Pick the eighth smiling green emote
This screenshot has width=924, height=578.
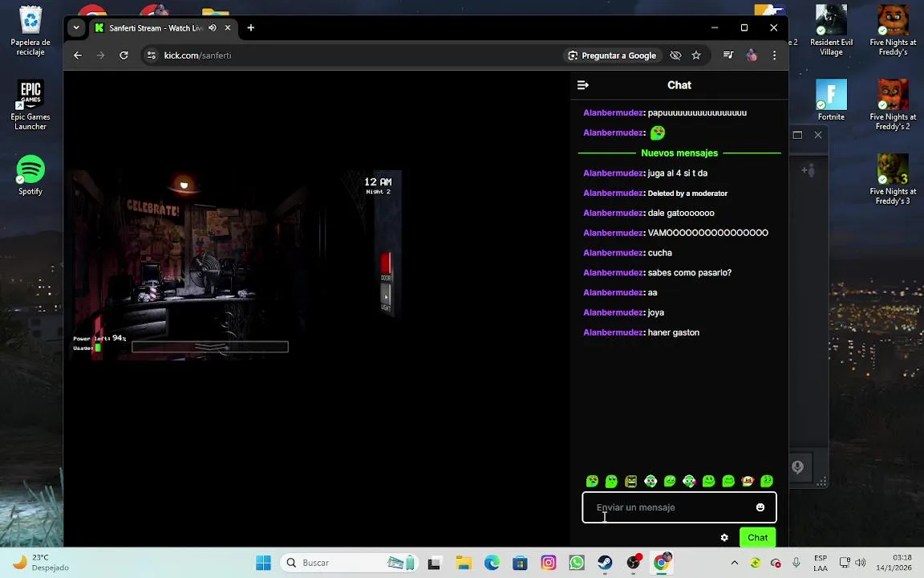pos(728,482)
